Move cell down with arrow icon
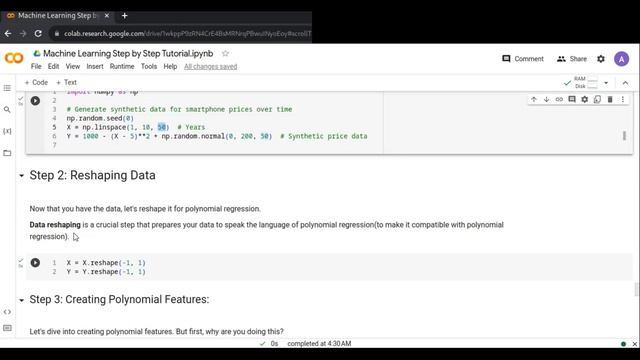640x360 pixels. pyautogui.click(x=547, y=99)
